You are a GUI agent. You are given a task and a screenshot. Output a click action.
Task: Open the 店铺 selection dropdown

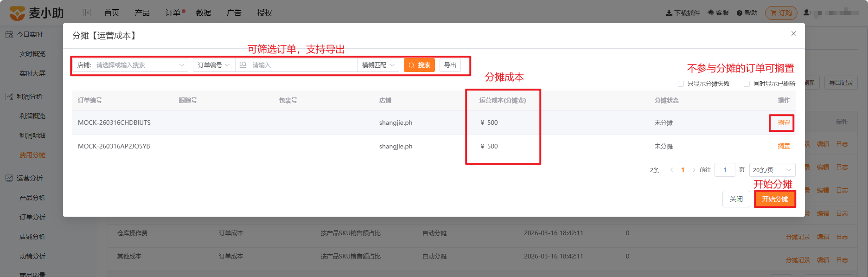[130, 65]
